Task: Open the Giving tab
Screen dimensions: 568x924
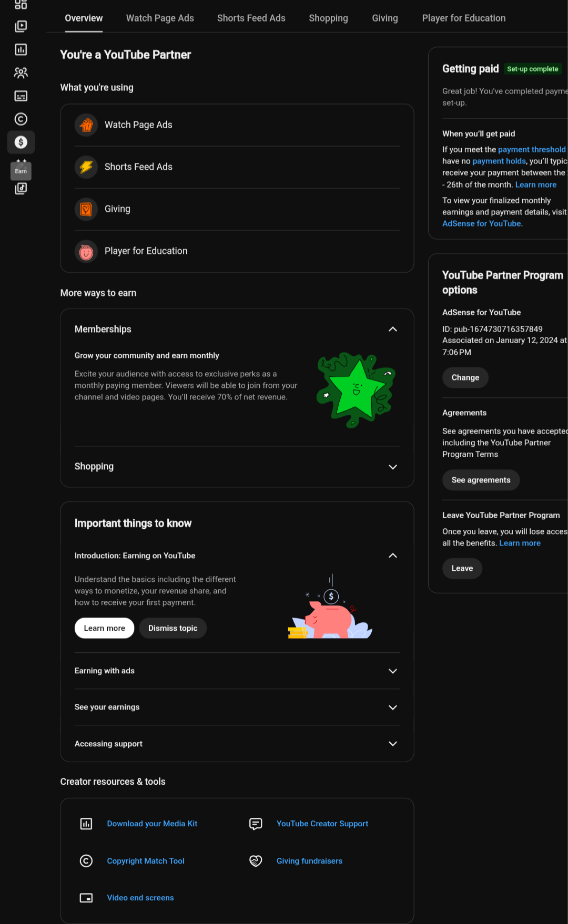Action: 385,18
